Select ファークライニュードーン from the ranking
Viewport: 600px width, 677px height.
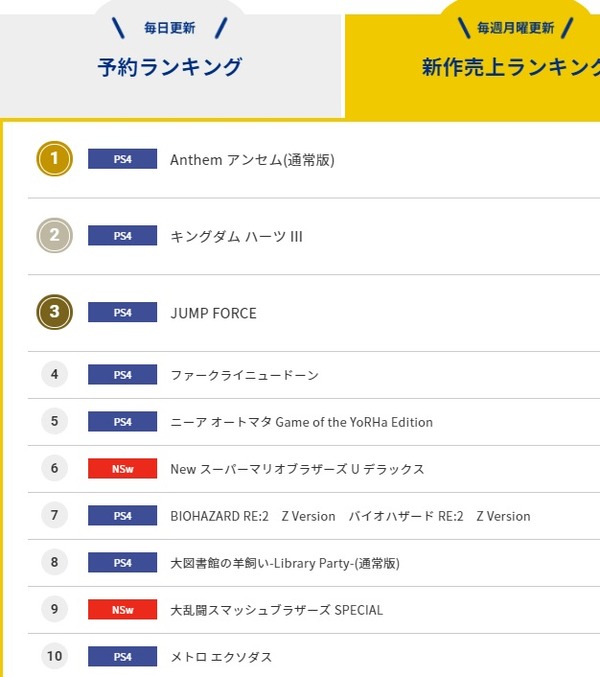(x=244, y=375)
